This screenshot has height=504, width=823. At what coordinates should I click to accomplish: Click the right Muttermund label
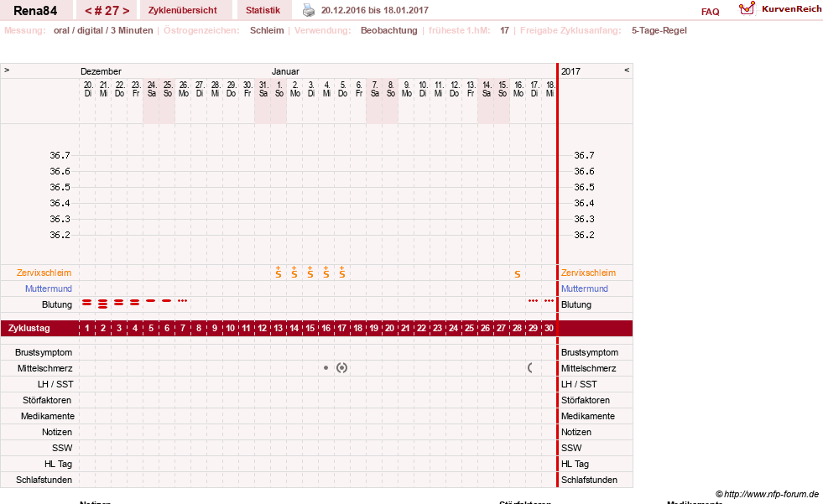click(584, 288)
